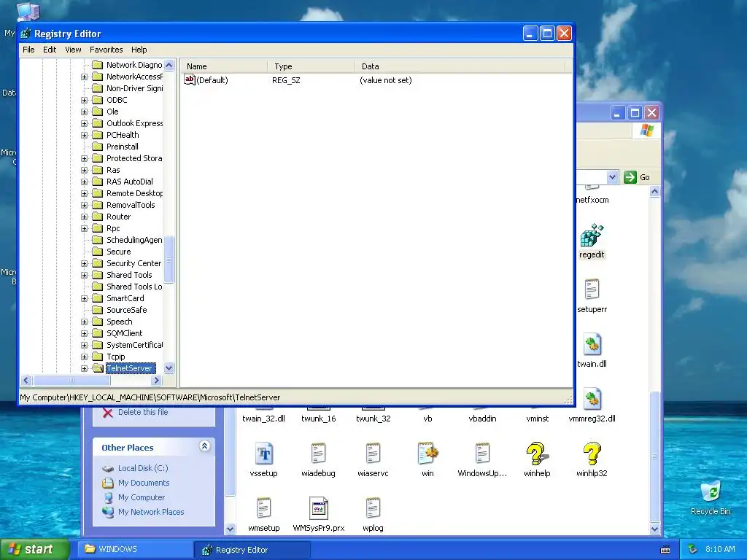This screenshot has width=747, height=560.
Task: Click the tree pane scroll down arrow
Action: click(169, 368)
